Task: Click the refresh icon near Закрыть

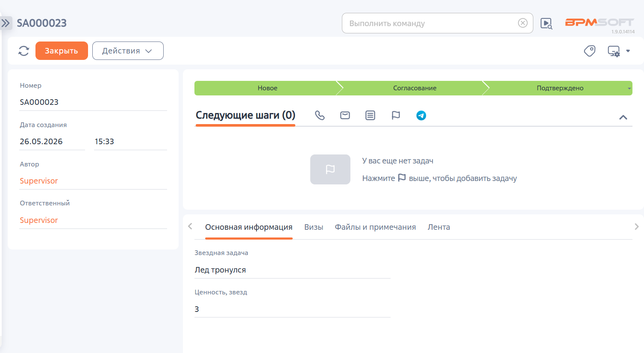Action: point(24,51)
